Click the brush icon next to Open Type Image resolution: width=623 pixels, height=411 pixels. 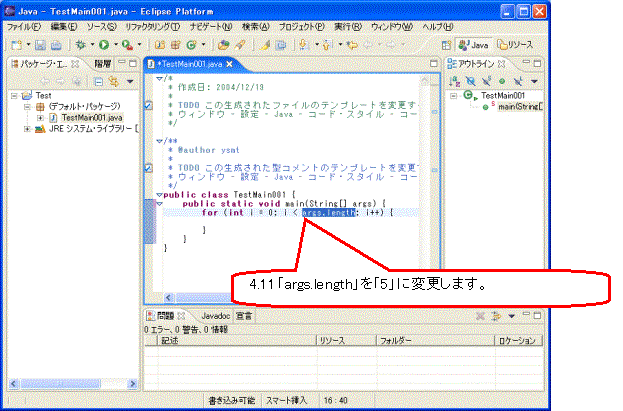click(240, 45)
